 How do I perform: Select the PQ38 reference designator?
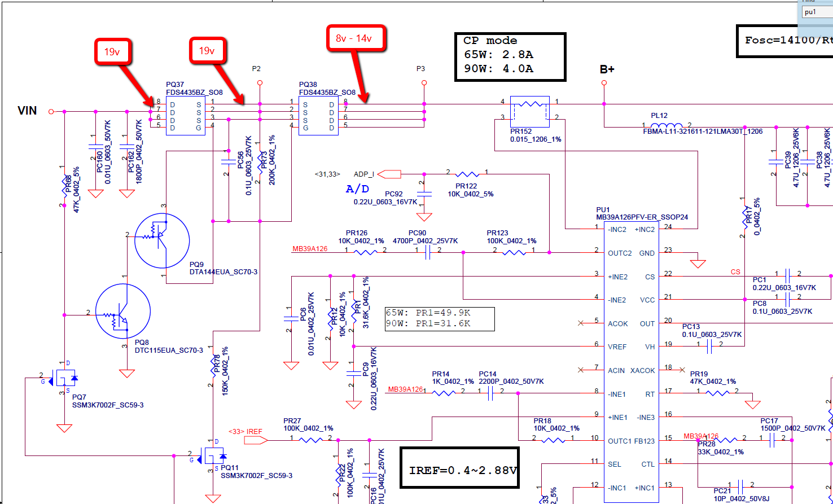click(x=308, y=85)
